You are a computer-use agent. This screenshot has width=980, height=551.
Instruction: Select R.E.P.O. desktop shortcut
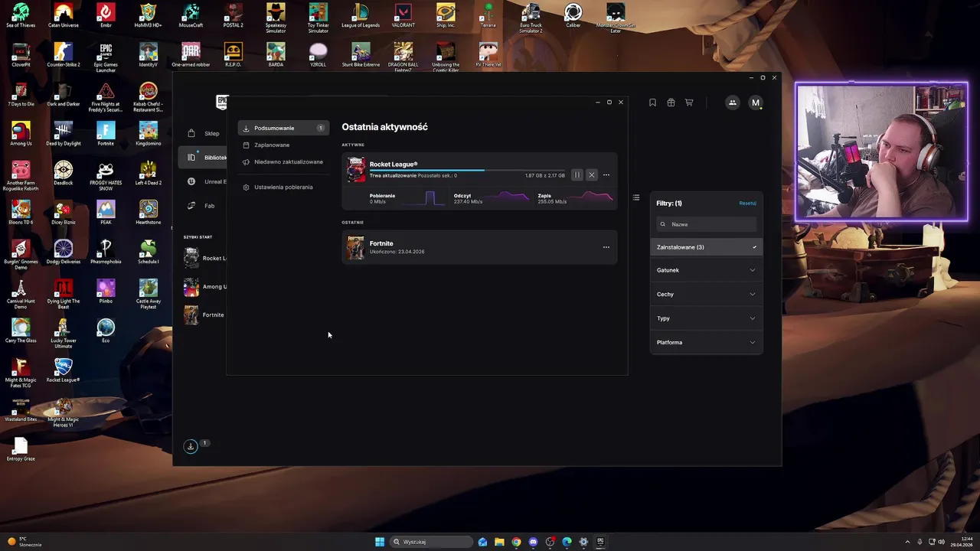(234, 55)
